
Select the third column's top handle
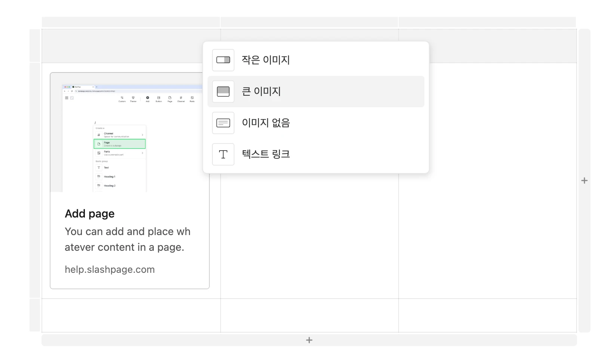click(487, 22)
